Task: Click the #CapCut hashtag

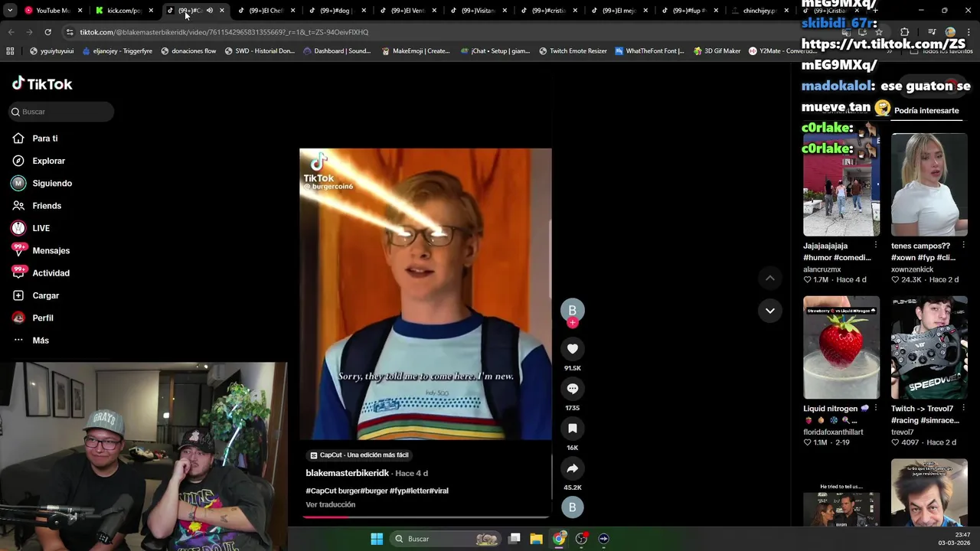Action: 322,491
